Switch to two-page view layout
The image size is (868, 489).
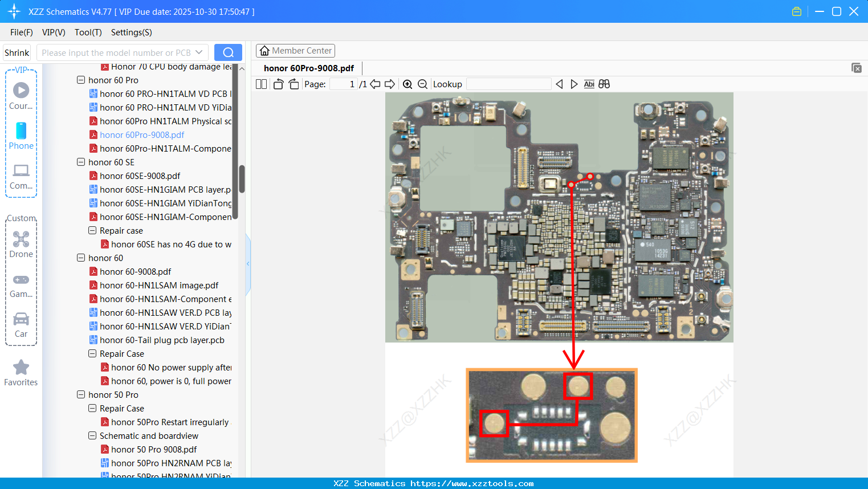[x=261, y=84]
